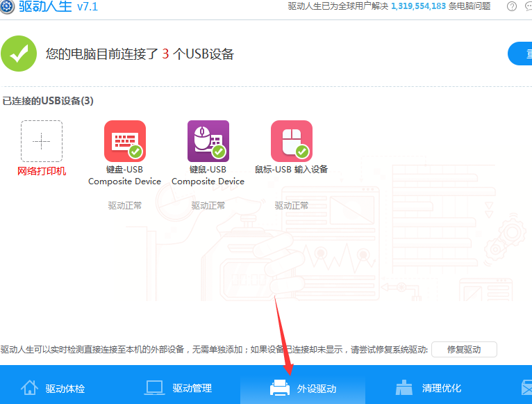This screenshot has width=532, height=404.
Task: Click the broom icon for 清理优化
Action: click(404, 388)
